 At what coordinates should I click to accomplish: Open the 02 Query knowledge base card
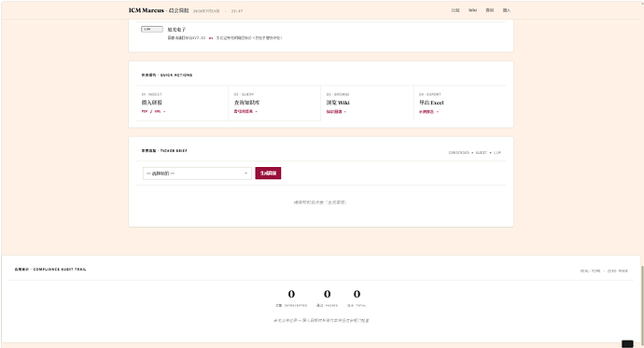274,103
